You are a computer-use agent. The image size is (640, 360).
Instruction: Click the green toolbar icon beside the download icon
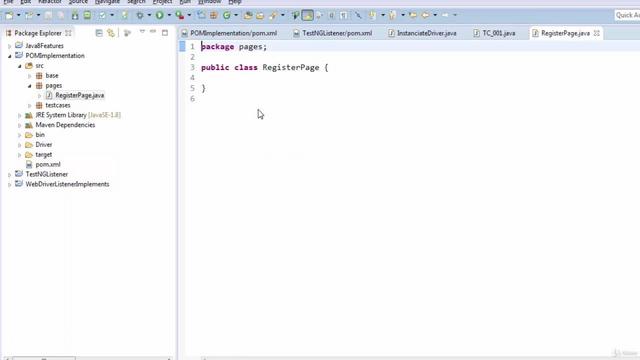coord(87,16)
